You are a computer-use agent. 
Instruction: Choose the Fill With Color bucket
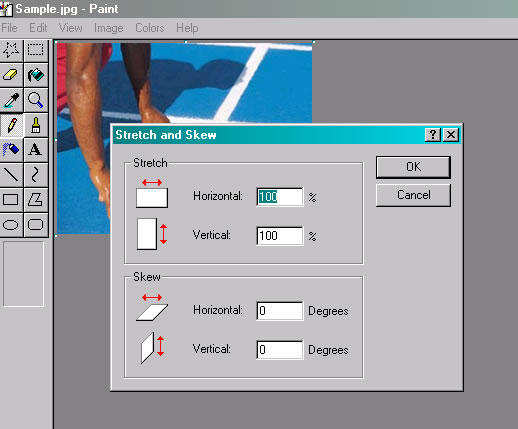tap(36, 75)
